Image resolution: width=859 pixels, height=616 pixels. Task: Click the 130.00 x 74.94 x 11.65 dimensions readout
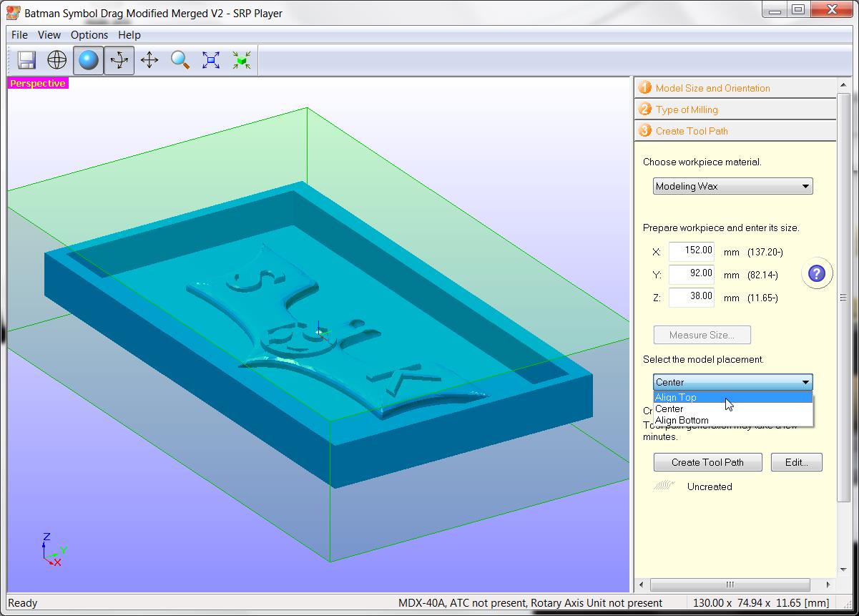761,603
